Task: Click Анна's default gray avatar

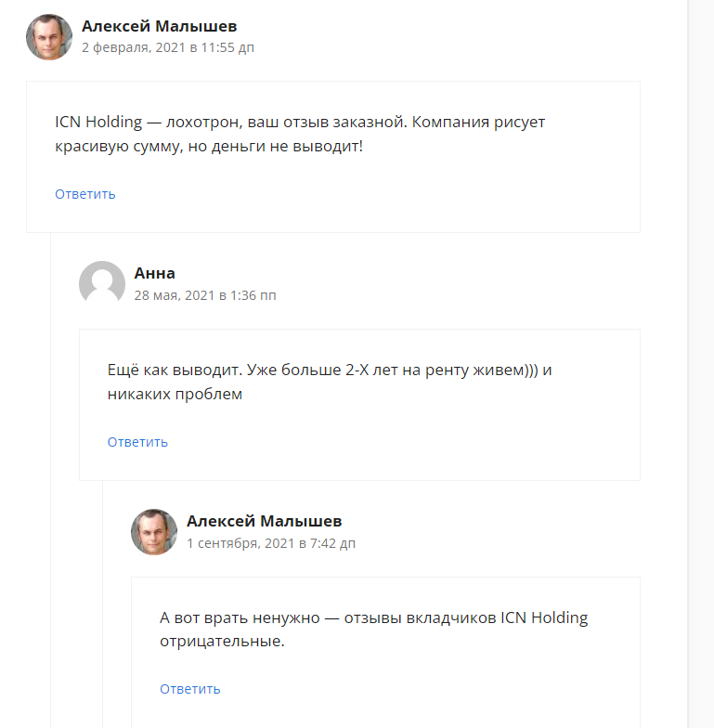Action: point(102,284)
